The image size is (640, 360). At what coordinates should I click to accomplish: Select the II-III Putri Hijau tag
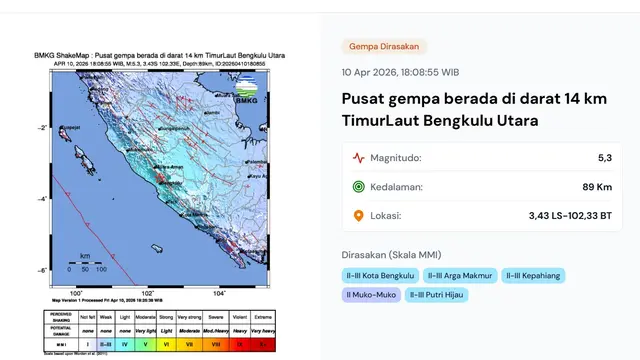point(436,295)
